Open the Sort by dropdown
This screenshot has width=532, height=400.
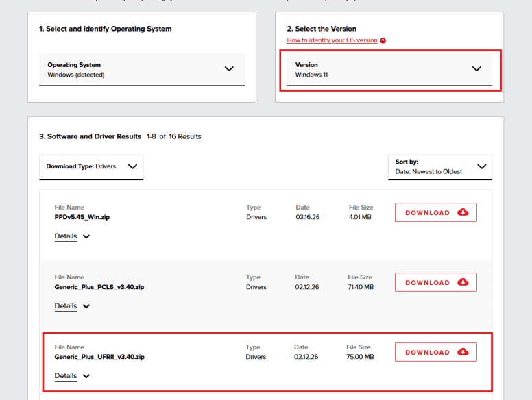(440, 167)
